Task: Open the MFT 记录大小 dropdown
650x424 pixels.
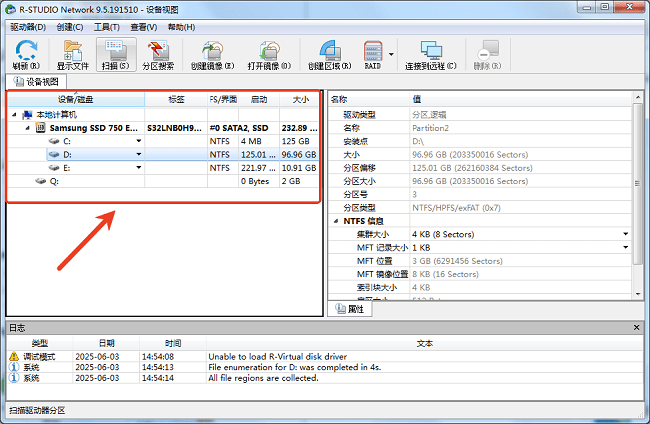Action: click(x=626, y=247)
